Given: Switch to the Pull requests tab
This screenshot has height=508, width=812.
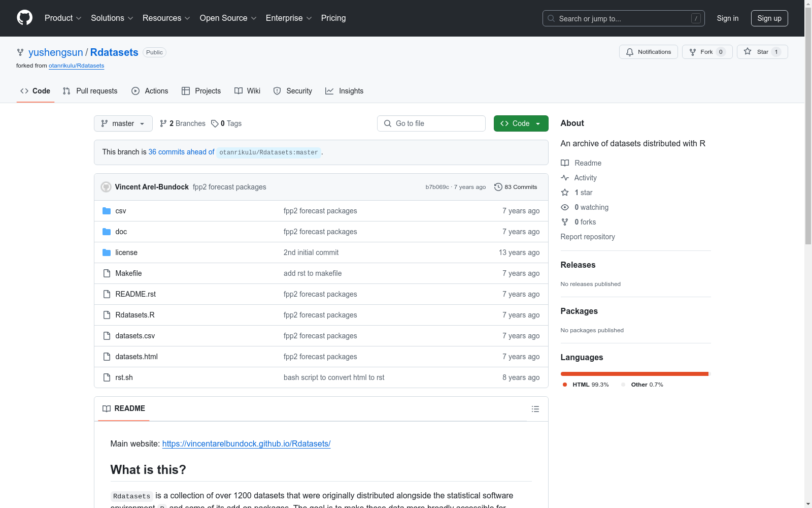Looking at the screenshot, I should [90, 91].
